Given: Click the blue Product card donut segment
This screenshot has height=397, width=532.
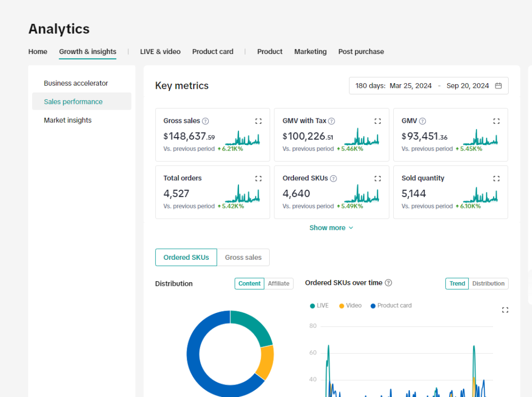Looking at the screenshot, I should 195,365.
